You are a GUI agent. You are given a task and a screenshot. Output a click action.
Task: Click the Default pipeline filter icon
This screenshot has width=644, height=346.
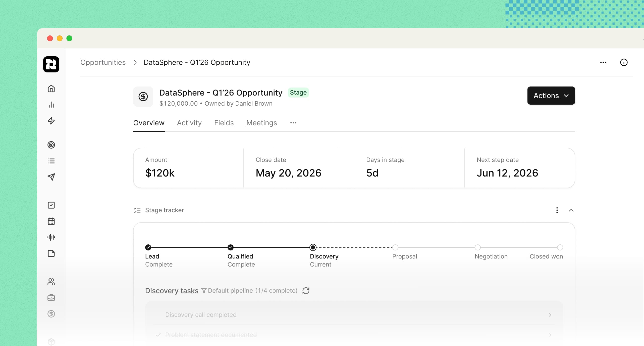coord(204,291)
